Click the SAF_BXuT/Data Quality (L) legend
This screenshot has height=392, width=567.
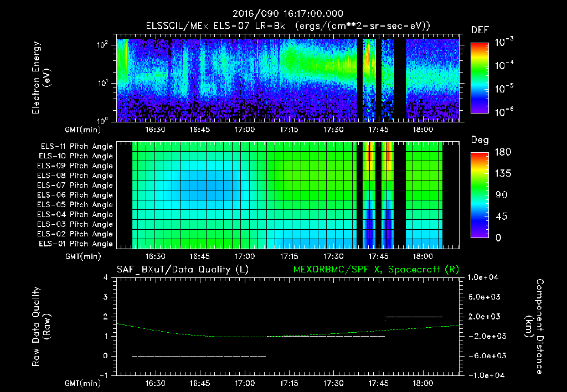point(183,270)
